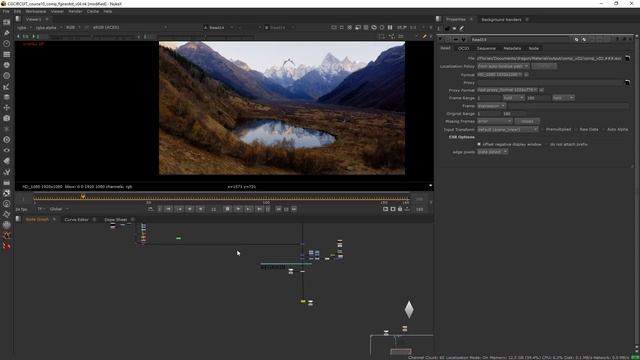Open the Global playback range dropdown
Image resolution: width=640 pixels, height=360 pixels.
click(x=59, y=209)
